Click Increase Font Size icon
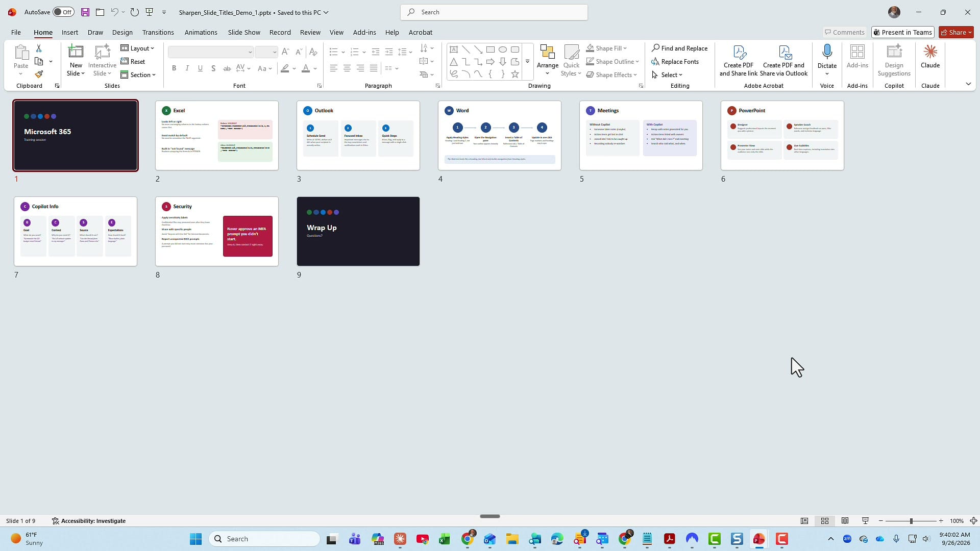Screen dimensions: 980x551 [285, 52]
